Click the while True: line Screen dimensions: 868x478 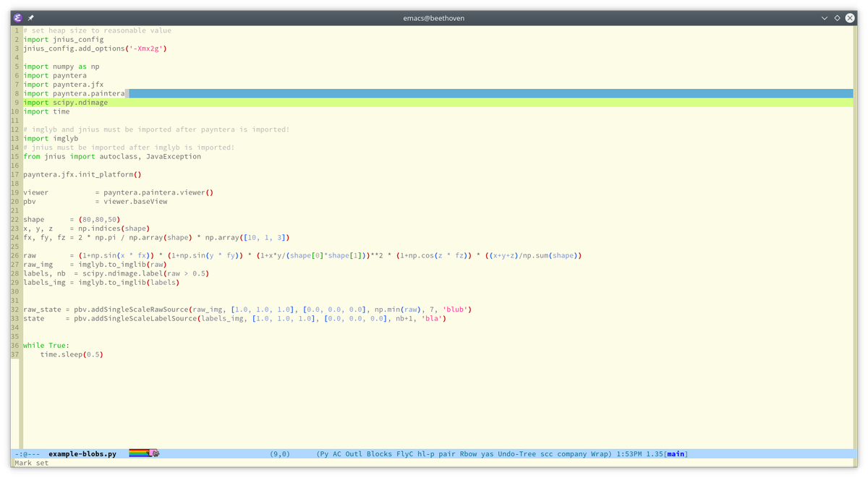pos(46,346)
